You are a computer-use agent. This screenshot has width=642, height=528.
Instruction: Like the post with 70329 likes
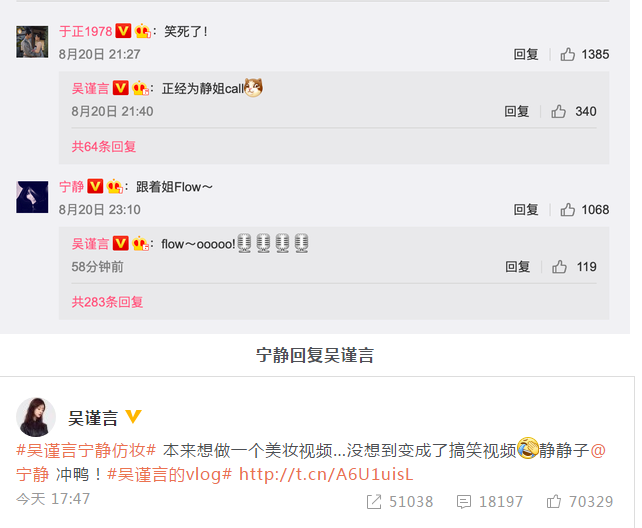(554, 502)
